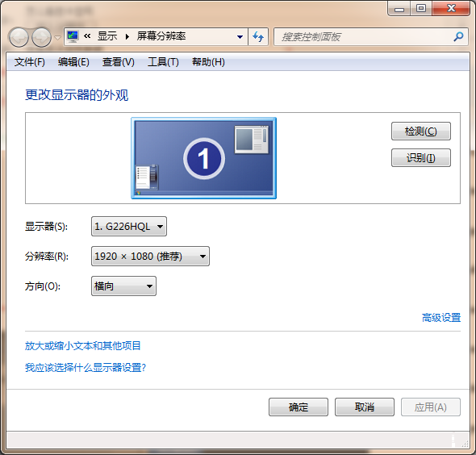This screenshot has width=476, height=455.
Task: Click inside the 搜索控制面板 search field
Action: [365, 37]
